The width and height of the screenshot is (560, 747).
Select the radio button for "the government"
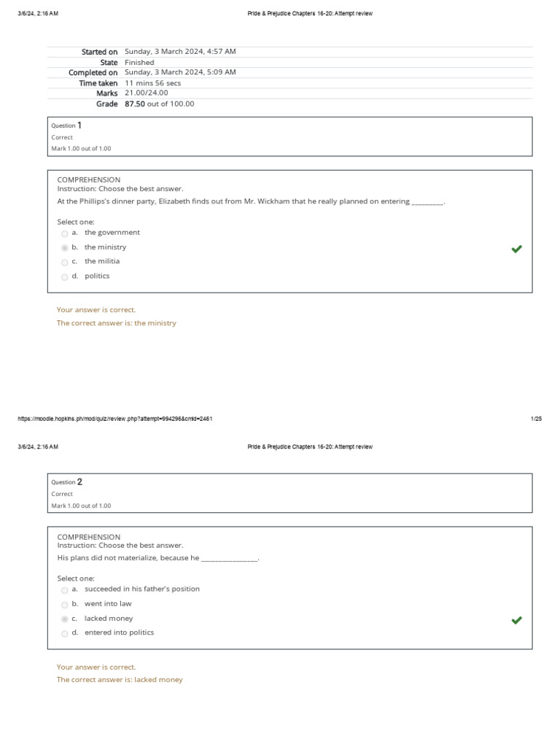65,233
